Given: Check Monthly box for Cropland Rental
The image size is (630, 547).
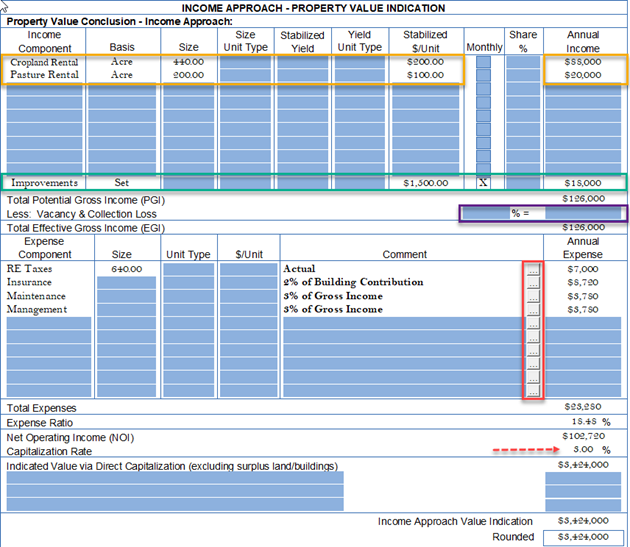Looking at the screenshot, I should (484, 62).
